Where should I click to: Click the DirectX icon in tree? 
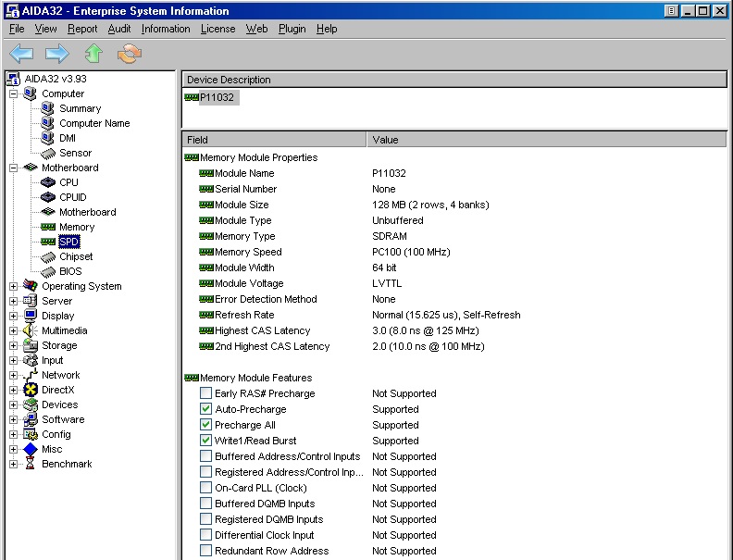point(31,390)
